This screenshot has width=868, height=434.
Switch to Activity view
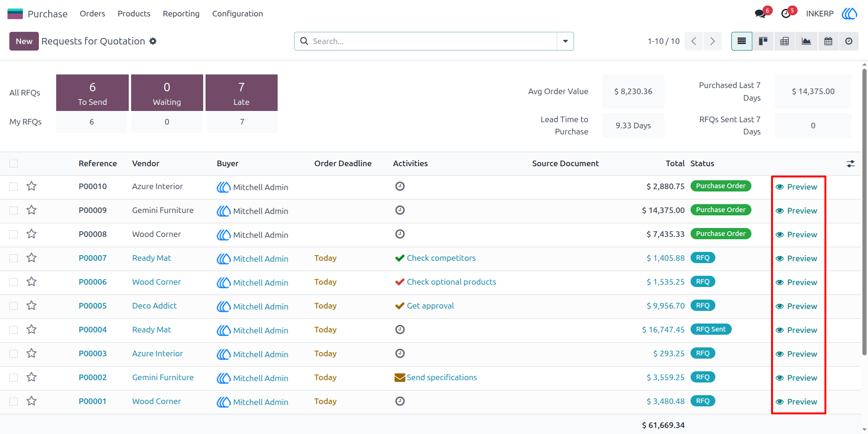849,41
